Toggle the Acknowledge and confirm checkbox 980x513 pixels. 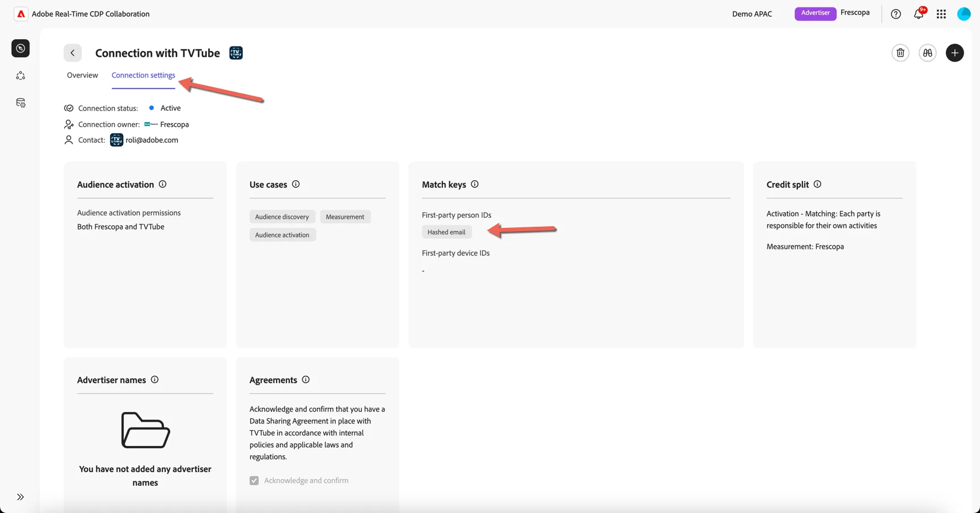254,481
